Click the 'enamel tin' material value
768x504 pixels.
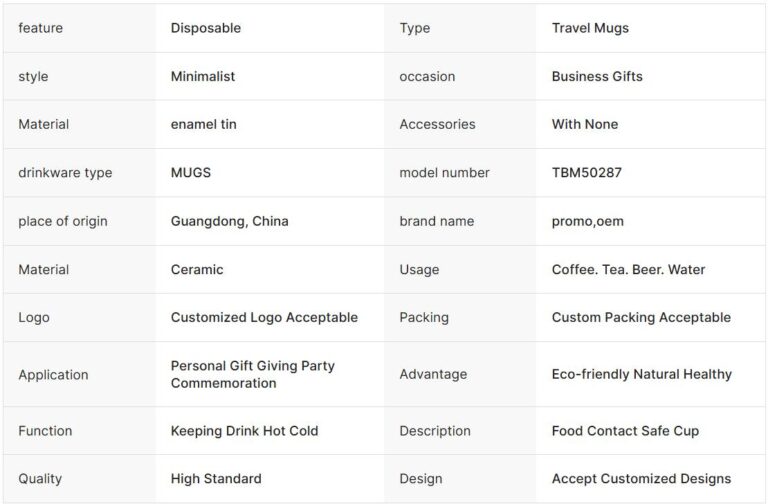click(203, 124)
